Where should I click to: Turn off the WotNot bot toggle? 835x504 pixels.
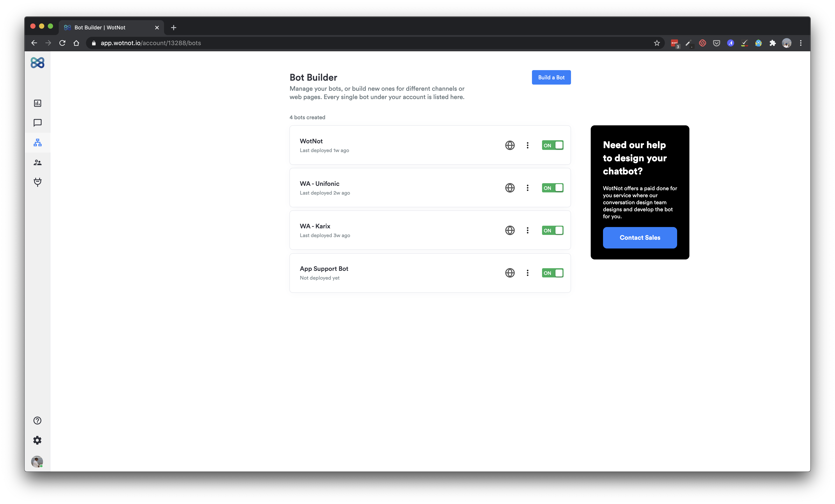(552, 145)
